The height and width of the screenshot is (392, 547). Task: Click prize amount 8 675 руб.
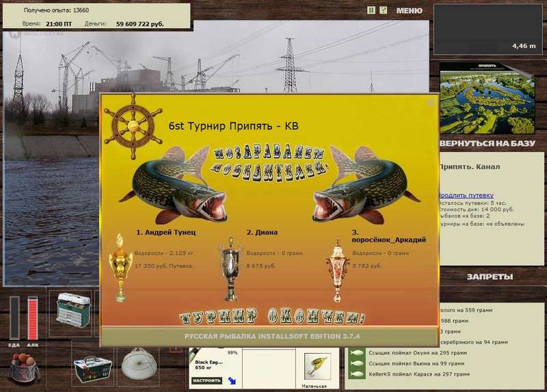pyautogui.click(x=261, y=266)
